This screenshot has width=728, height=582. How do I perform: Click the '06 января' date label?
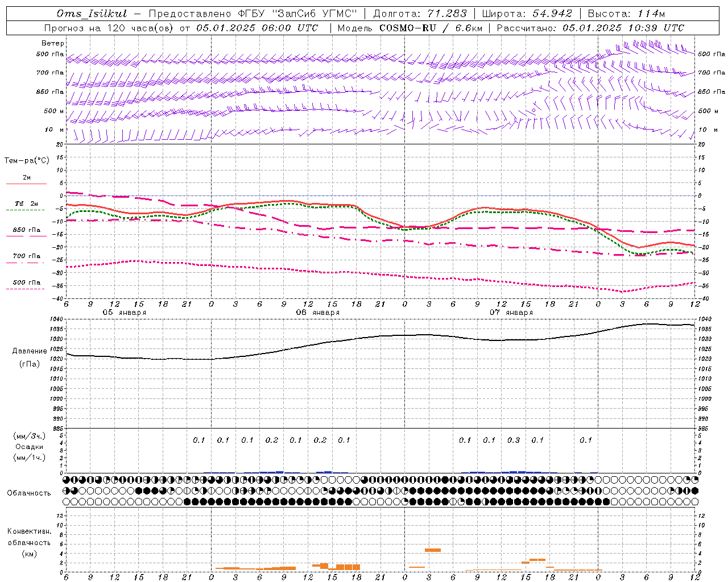pos(317,313)
